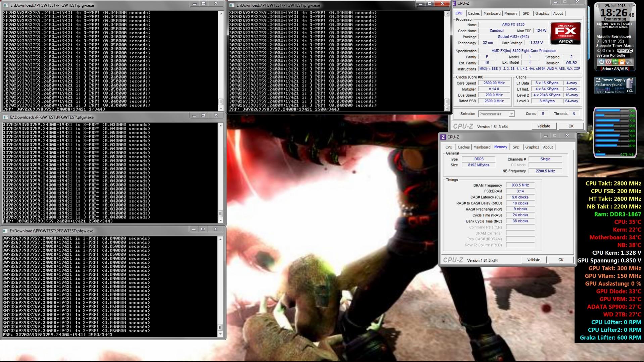Click the DRAM Frequency value 933.5 MHz

520,185
